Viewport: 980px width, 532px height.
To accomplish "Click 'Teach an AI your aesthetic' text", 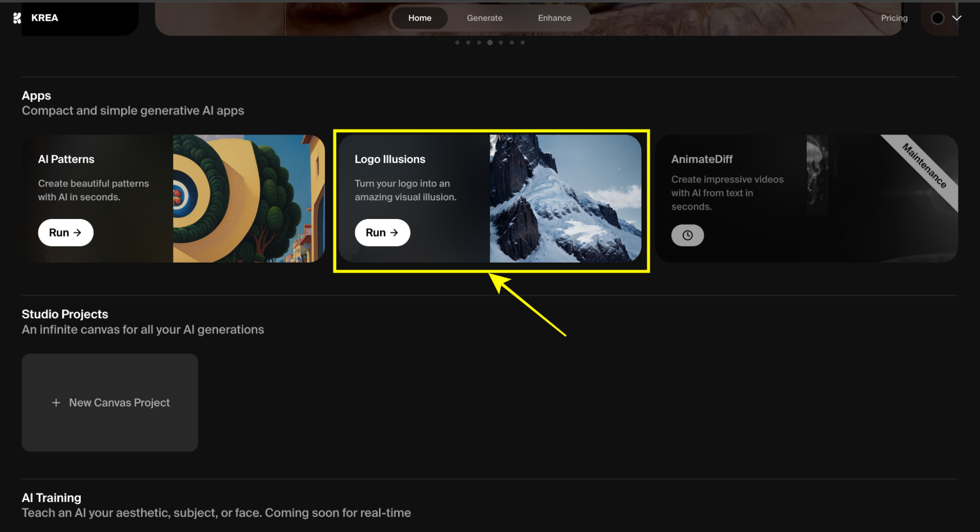I will click(x=216, y=513).
